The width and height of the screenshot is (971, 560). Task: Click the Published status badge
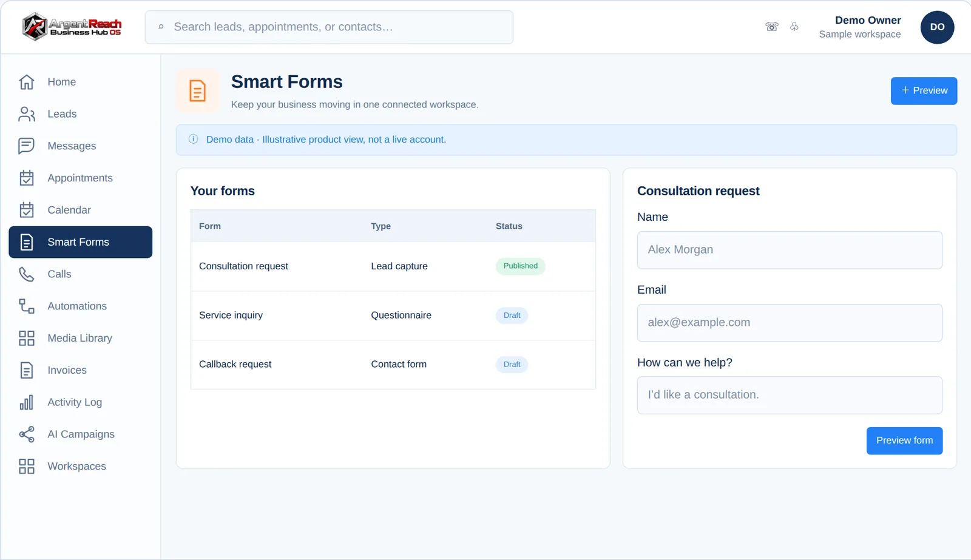coord(520,266)
